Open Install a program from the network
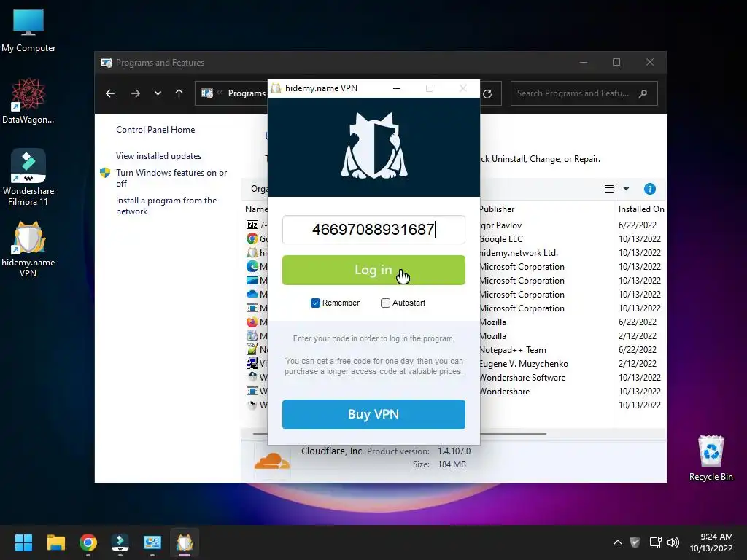The image size is (747, 560). 166,206
